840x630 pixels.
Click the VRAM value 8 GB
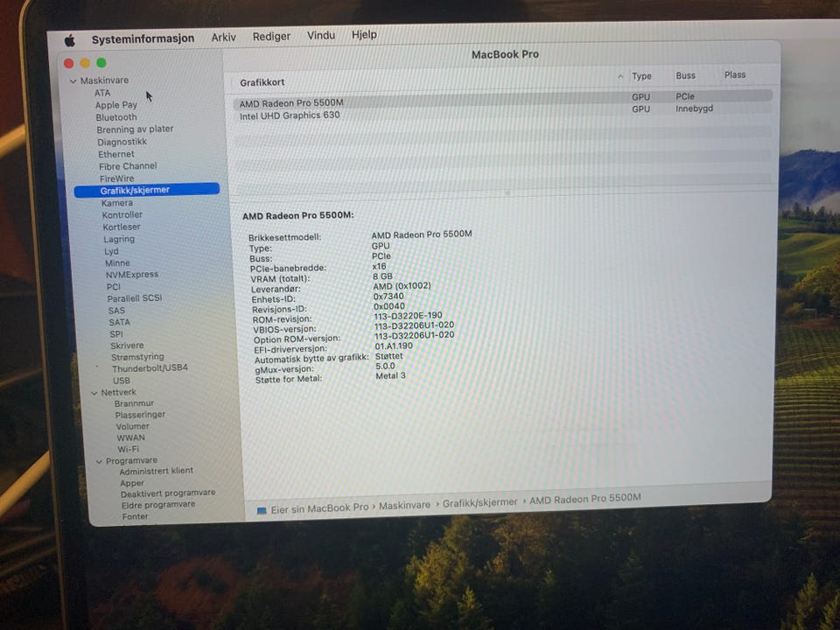382,276
